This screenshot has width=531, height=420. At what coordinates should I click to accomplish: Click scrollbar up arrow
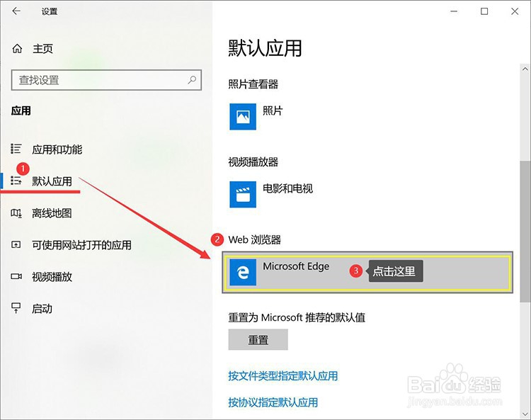525,69
